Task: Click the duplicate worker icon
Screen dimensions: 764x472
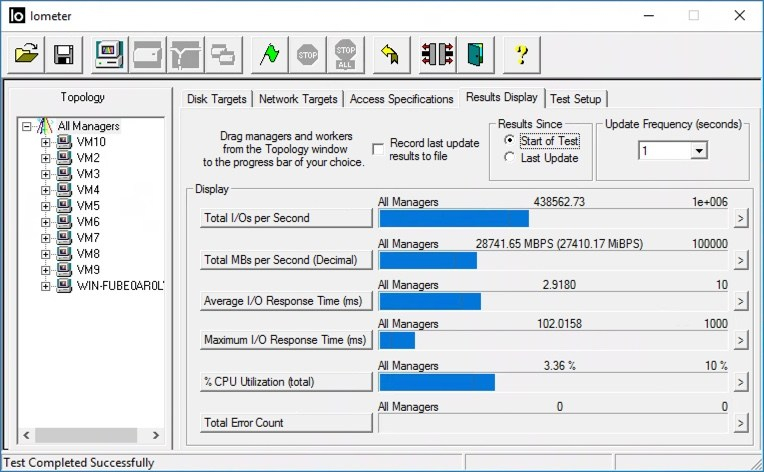Action: (223, 55)
